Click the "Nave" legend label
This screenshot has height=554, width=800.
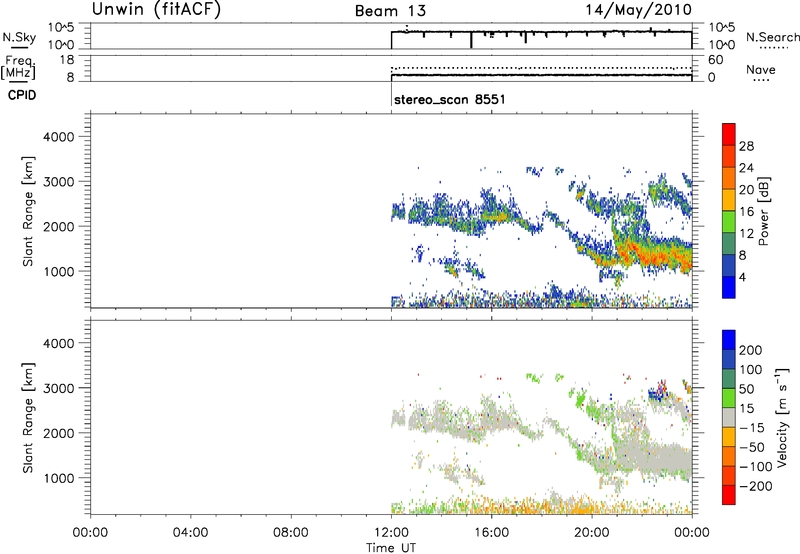761,70
